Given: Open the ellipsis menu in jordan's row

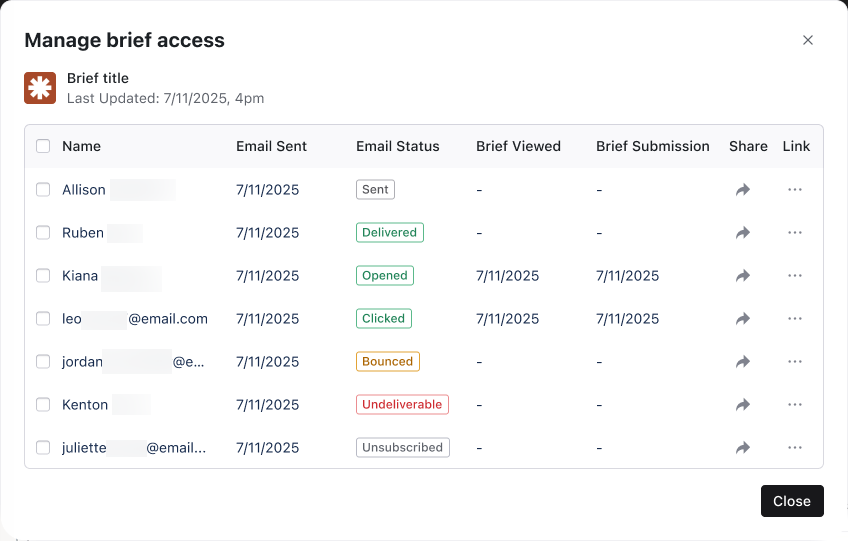Looking at the screenshot, I should point(795,361).
